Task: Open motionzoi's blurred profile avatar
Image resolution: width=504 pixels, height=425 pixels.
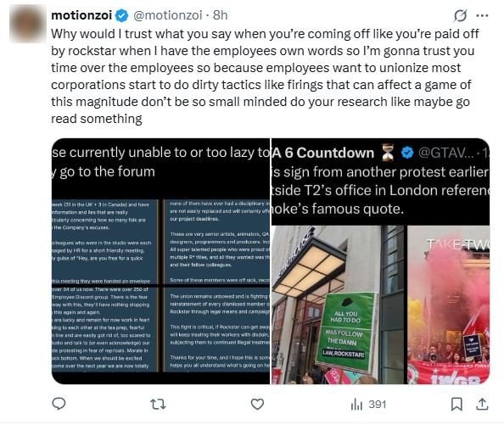Action: click(28, 24)
